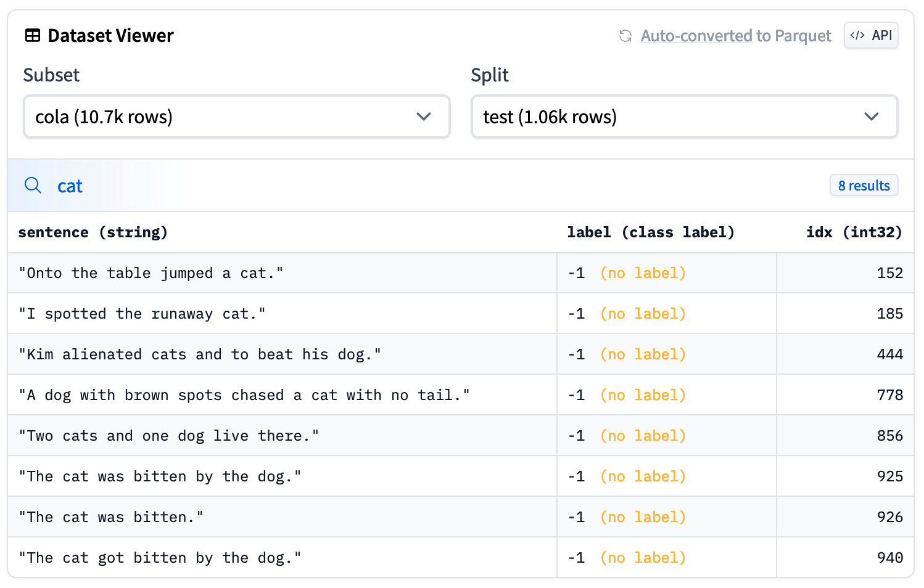Select the label class label column header
The height and width of the screenshot is (588, 924).
click(650, 232)
